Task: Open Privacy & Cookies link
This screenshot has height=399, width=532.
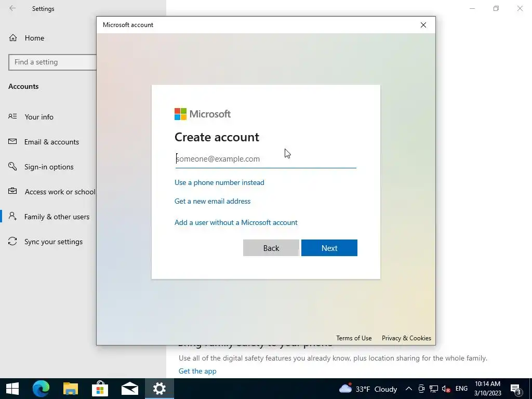Action: pyautogui.click(x=406, y=338)
